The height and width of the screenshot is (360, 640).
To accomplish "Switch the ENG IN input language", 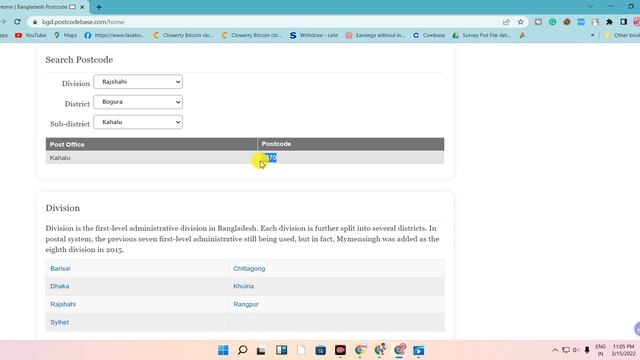I will (600, 350).
